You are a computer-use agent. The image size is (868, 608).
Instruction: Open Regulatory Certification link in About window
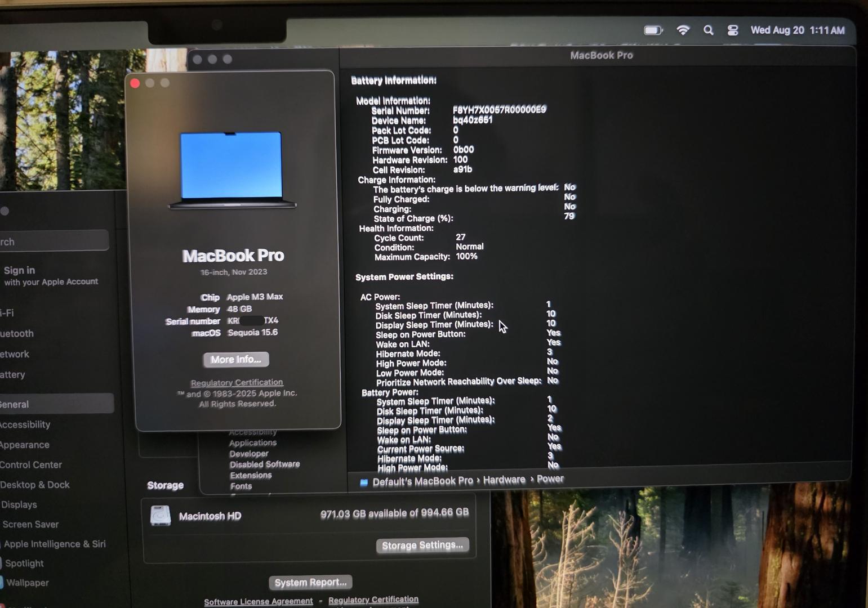point(237,382)
